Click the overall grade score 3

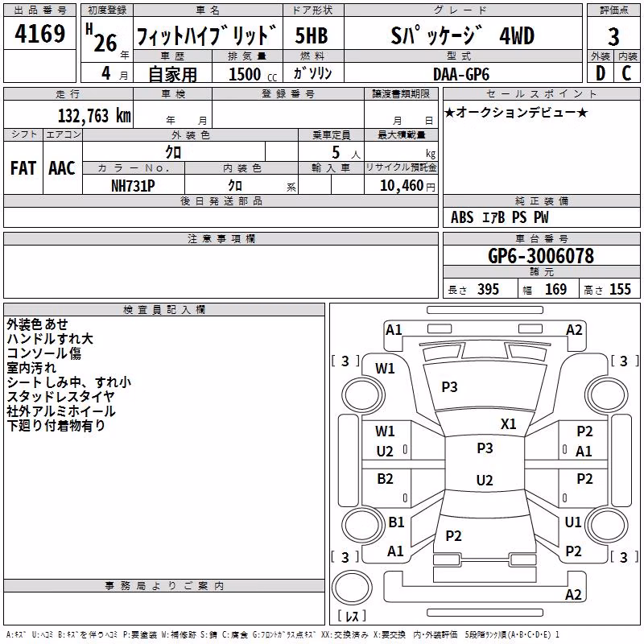click(x=613, y=37)
